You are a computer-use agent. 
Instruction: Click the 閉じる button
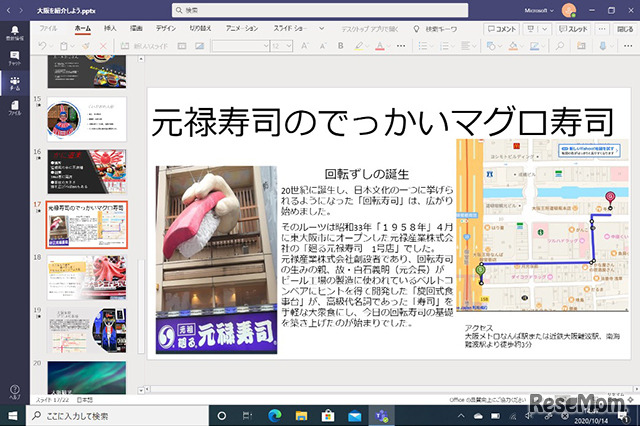[x=625, y=29]
